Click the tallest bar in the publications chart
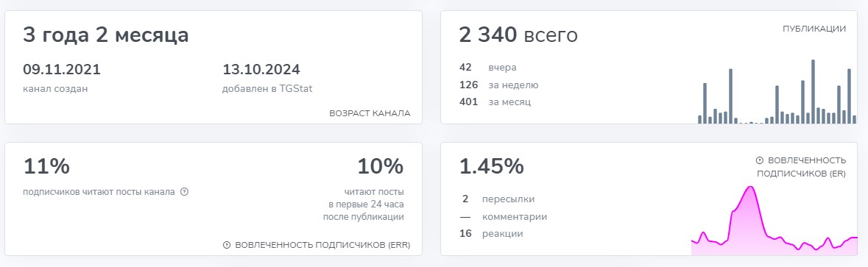Screen dimensions: 868x267 pyautogui.click(x=813, y=91)
